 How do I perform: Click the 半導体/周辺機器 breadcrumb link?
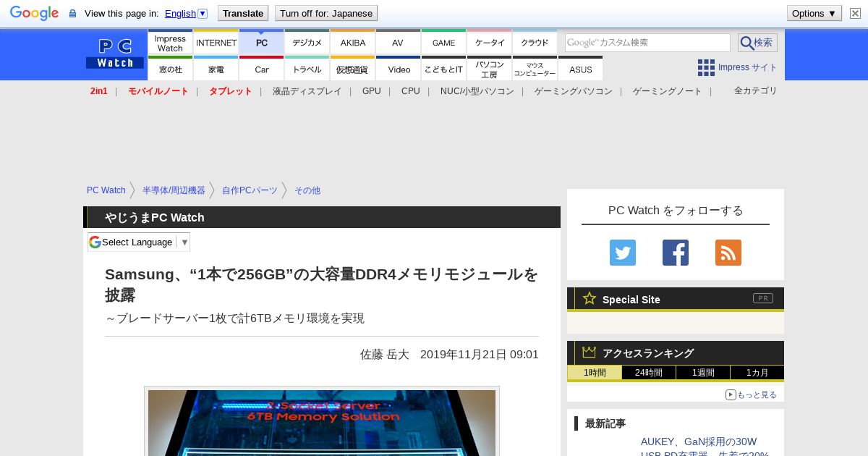[174, 190]
